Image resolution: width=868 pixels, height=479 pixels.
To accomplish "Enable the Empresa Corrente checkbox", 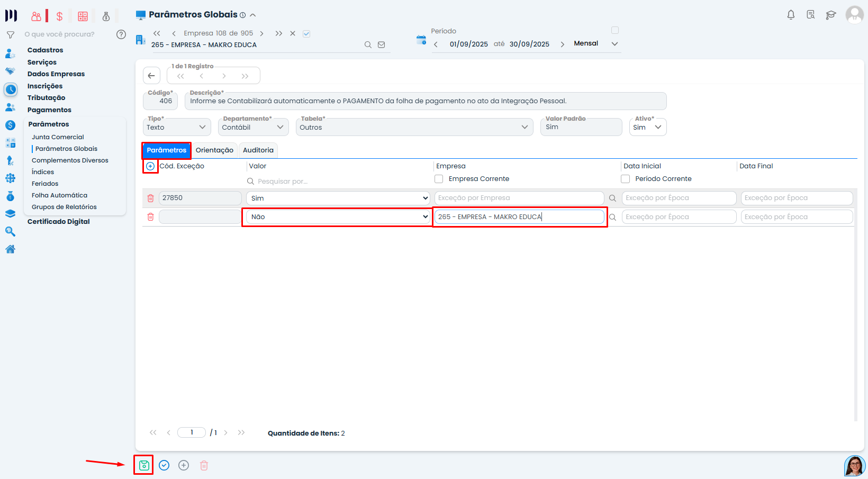I will (x=439, y=179).
